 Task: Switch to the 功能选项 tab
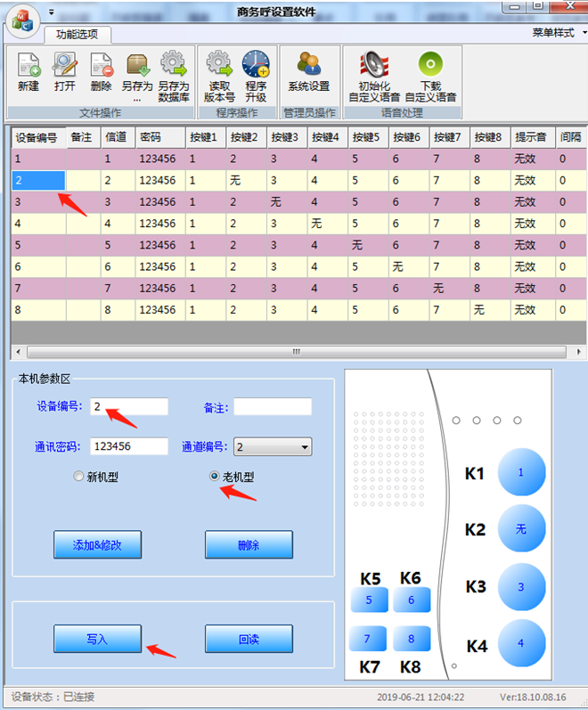[x=78, y=35]
